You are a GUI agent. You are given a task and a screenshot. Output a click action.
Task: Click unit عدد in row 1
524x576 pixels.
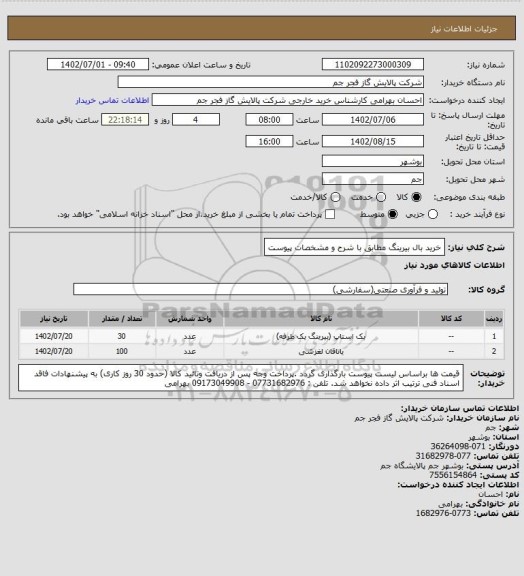(x=190, y=336)
